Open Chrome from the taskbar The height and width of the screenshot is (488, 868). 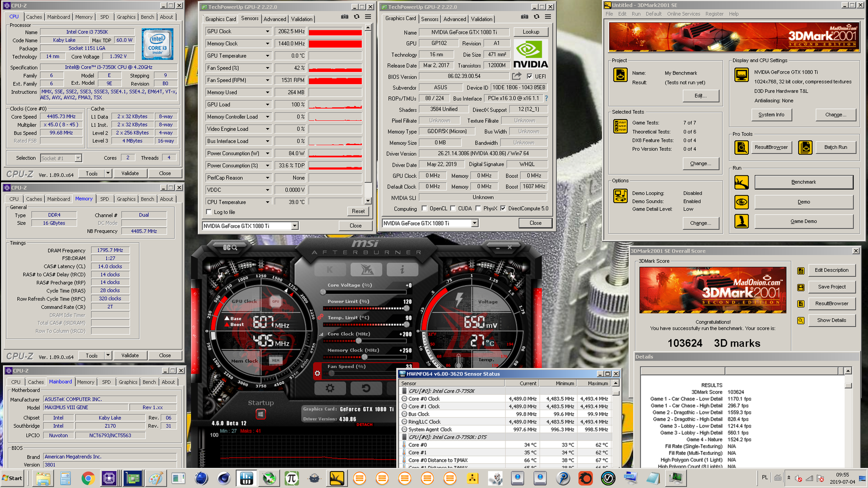click(x=88, y=478)
